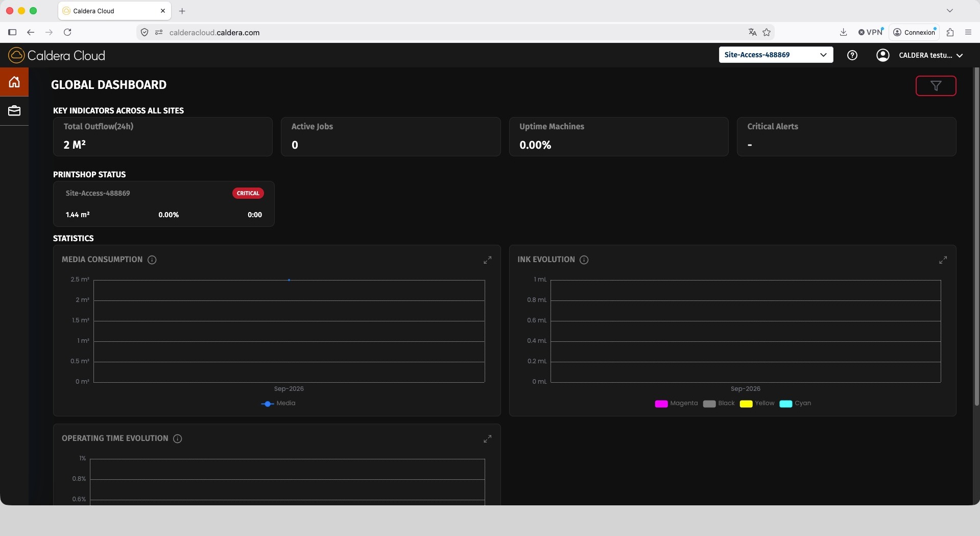
Task: Click the Sep-2026 label under Media chart
Action: coord(289,389)
